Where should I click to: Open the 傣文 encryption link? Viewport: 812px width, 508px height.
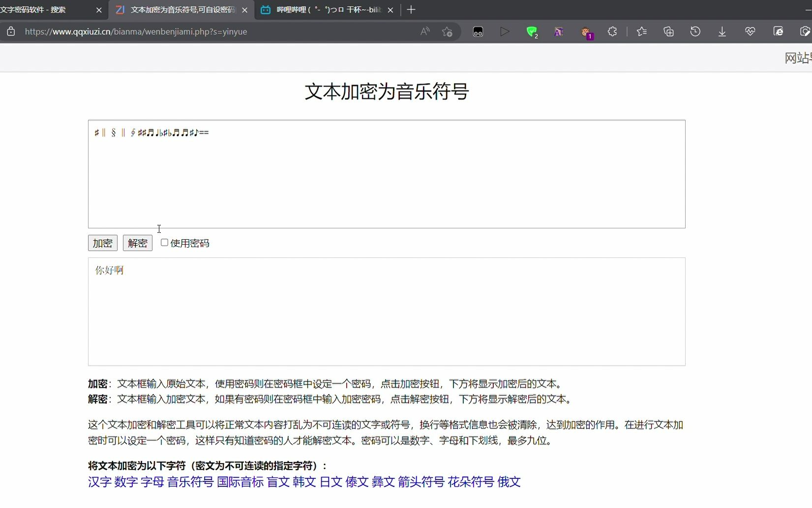(x=357, y=482)
